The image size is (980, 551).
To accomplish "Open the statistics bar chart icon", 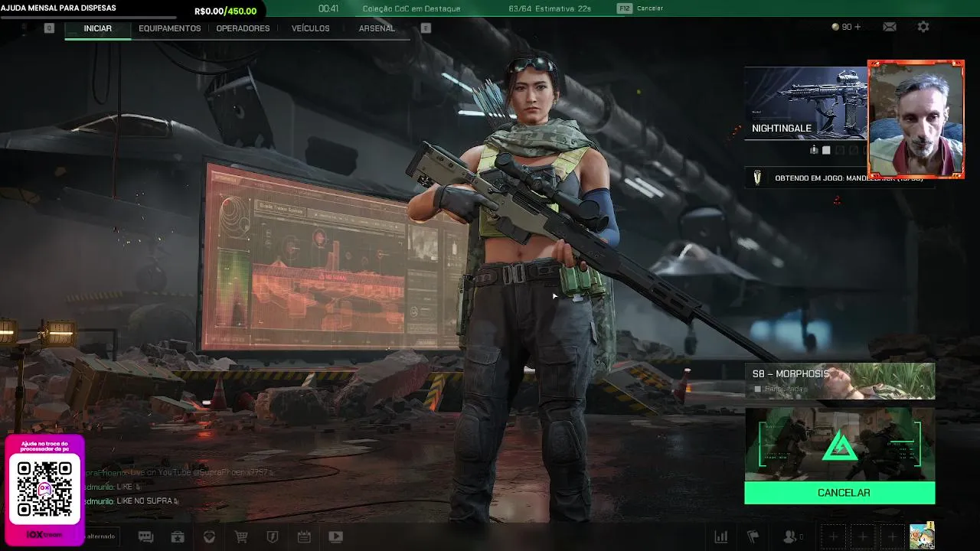I will pos(721,537).
